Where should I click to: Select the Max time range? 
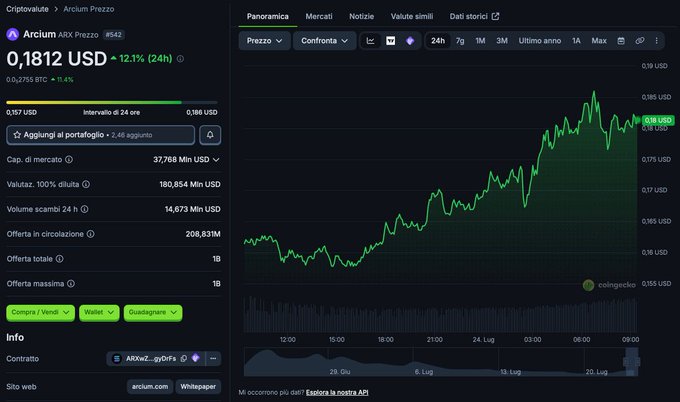[x=599, y=41]
